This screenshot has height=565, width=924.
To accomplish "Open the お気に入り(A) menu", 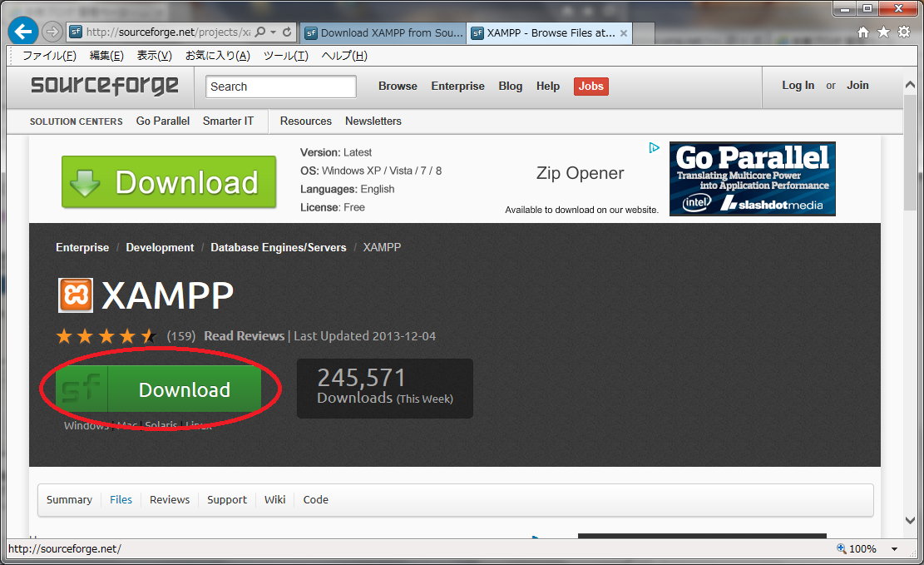I will coord(217,56).
